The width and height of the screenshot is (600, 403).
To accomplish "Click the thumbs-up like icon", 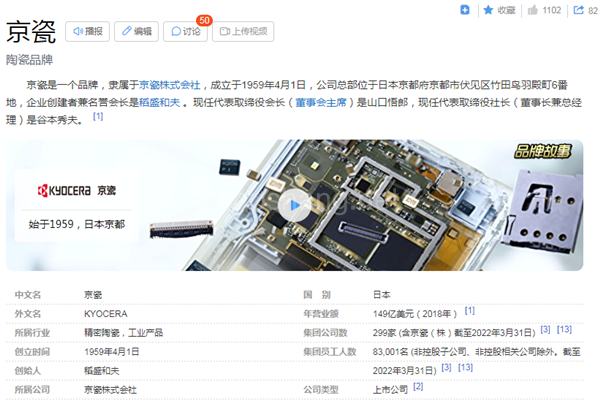I will pyautogui.click(x=532, y=10).
